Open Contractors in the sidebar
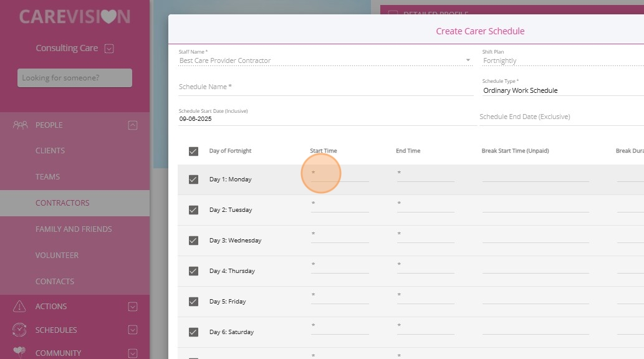Screen dimensions: 644x359 point(62,203)
